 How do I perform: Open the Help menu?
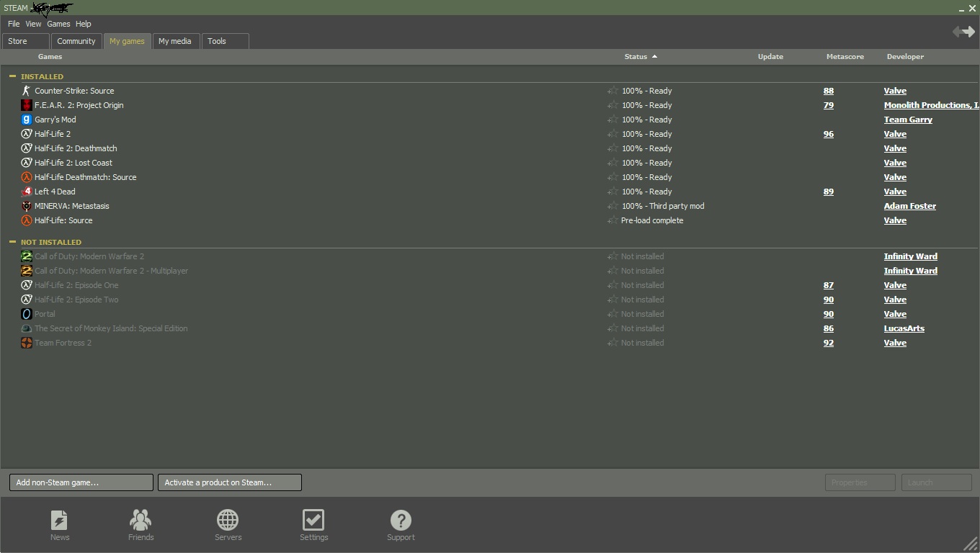point(84,24)
